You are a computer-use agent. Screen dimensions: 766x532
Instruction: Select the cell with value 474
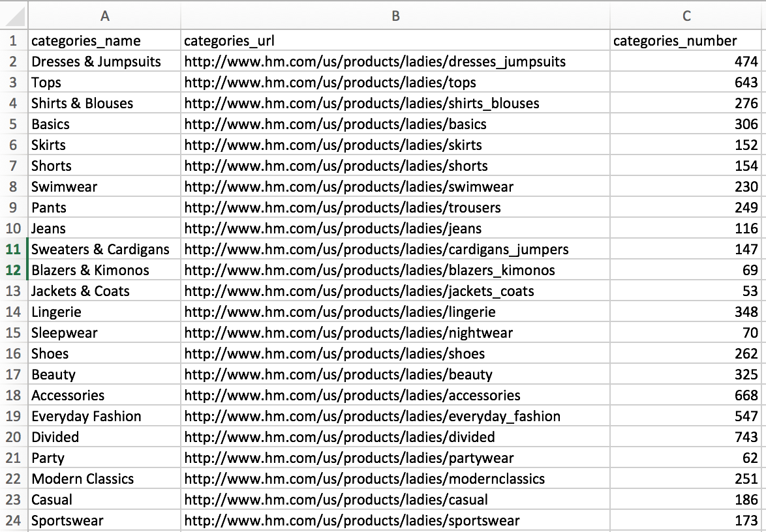686,61
